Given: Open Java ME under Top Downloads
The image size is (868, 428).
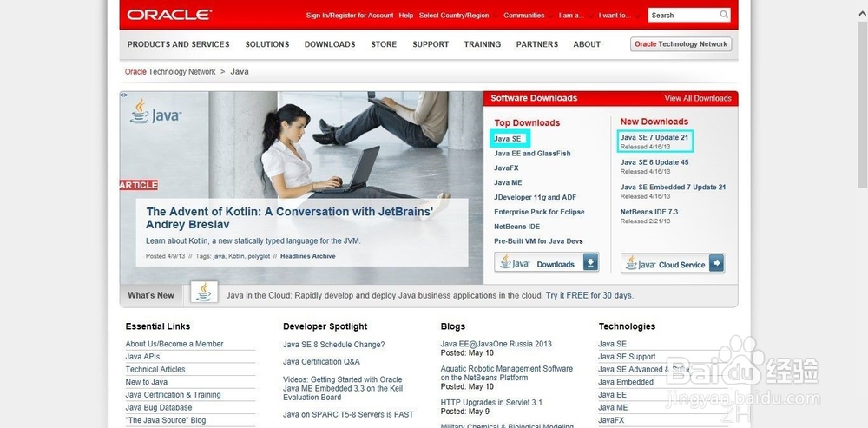Looking at the screenshot, I should [508, 182].
